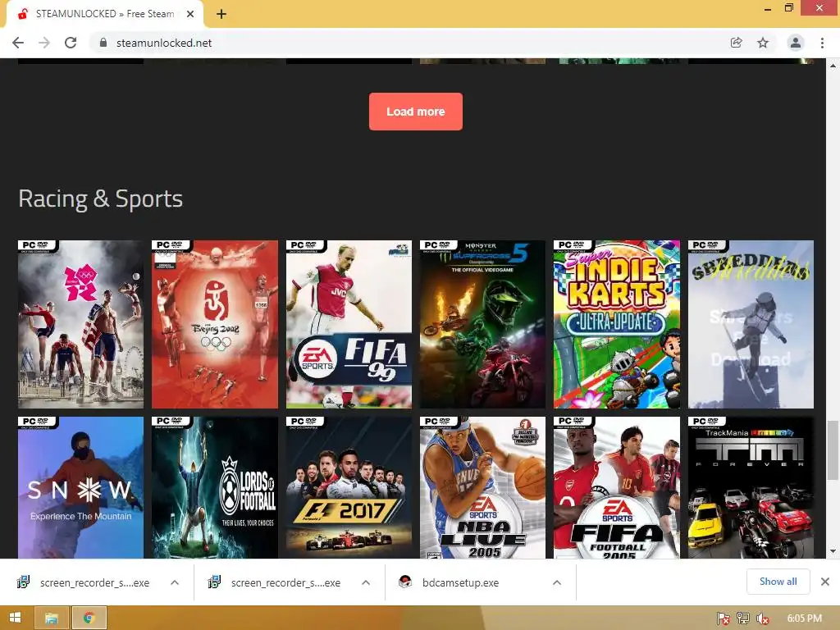
Task: Click the page scrollbar up arrow
Action: [833, 66]
